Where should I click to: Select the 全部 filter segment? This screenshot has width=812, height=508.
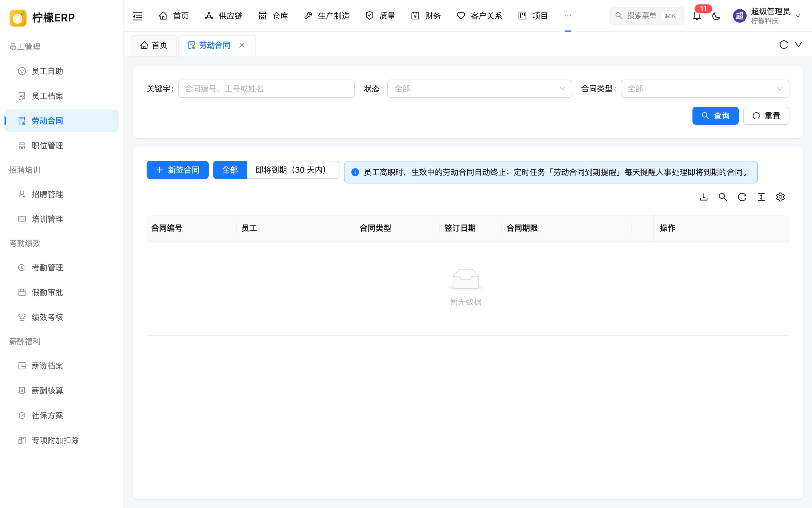230,170
